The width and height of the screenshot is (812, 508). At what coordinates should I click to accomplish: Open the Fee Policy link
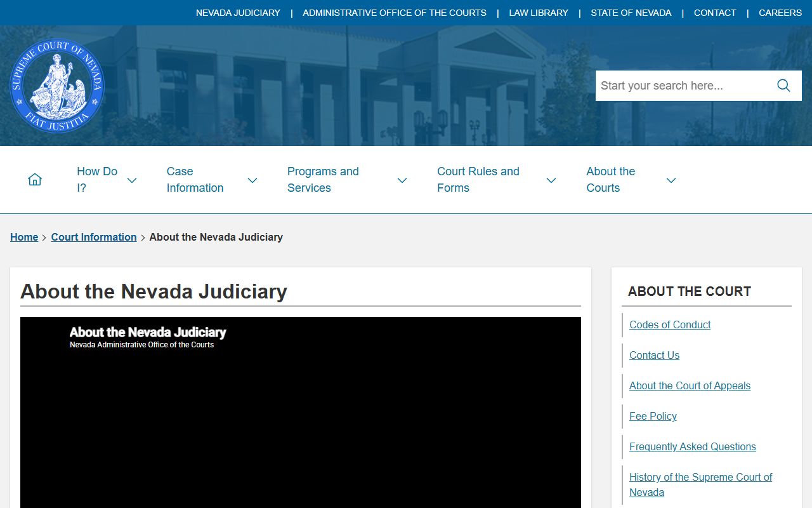pyautogui.click(x=653, y=416)
